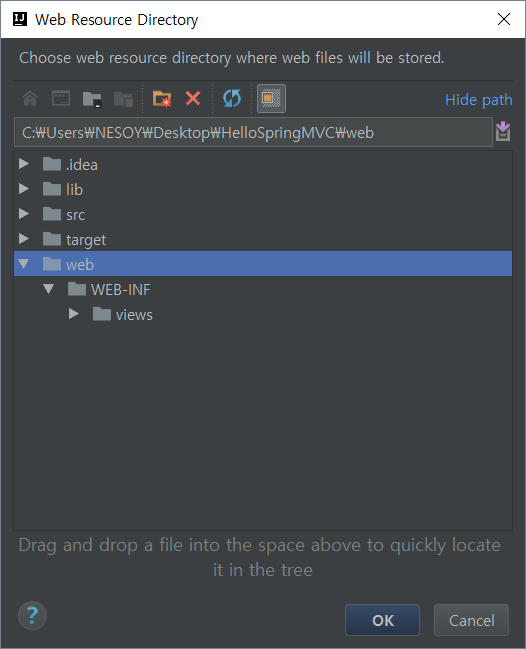
Task: Click the Module directory icon
Action: coord(123,99)
